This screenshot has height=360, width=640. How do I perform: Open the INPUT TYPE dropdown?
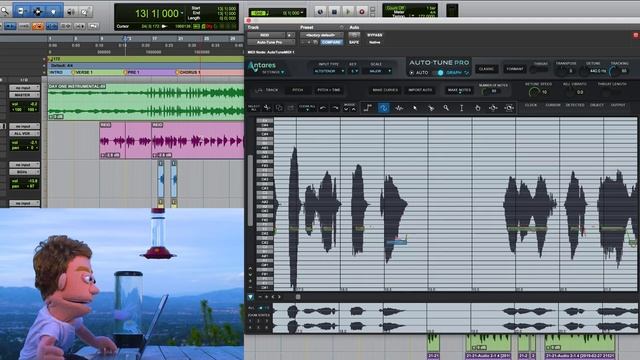coord(329,71)
